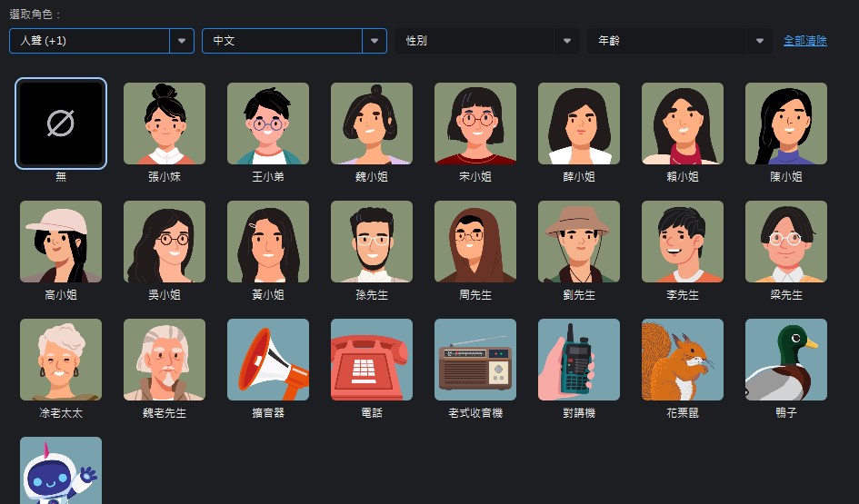Expand the 性別 gender filter dropdown
The width and height of the screenshot is (859, 504).
point(487,41)
